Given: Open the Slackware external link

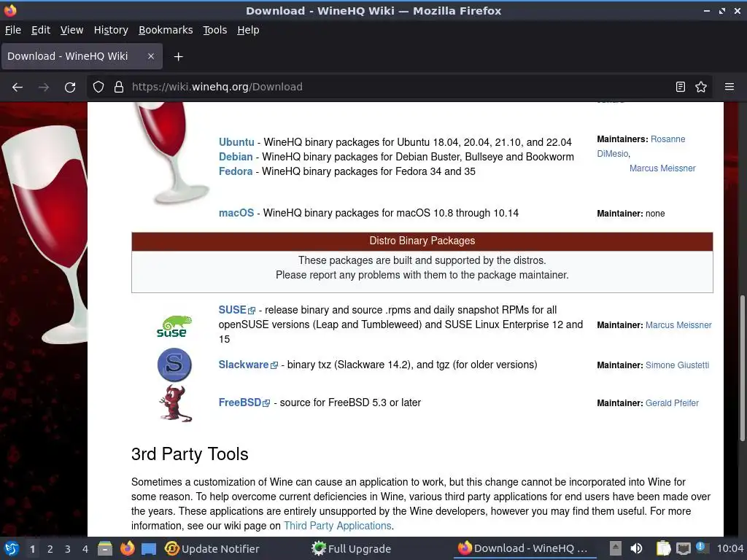Looking at the screenshot, I should coord(248,365).
